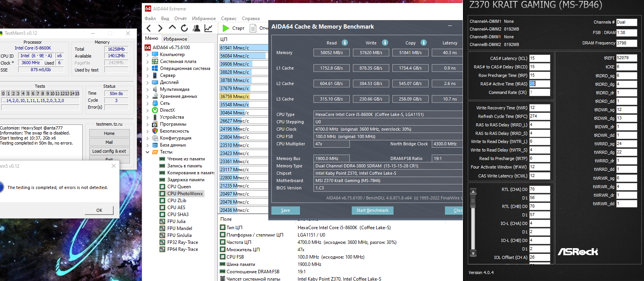Collapse the Тесты tree node
The width and height of the screenshot is (644, 281).
point(147,152)
